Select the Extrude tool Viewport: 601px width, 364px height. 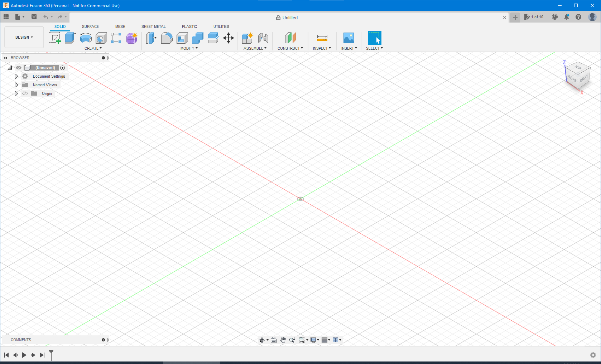pos(70,38)
